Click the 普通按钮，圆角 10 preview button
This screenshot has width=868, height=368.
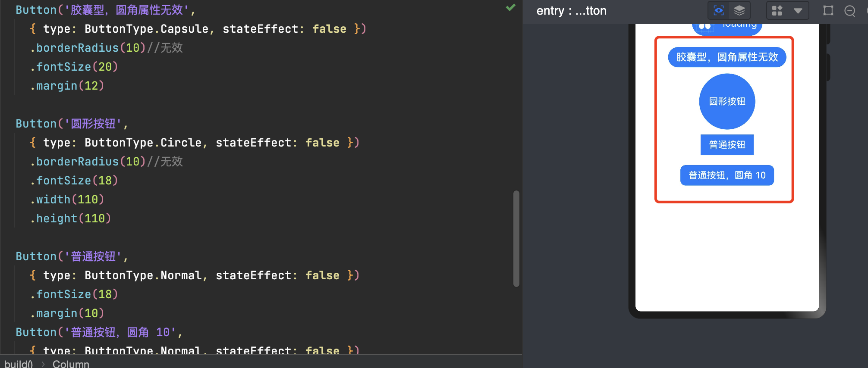tap(727, 175)
